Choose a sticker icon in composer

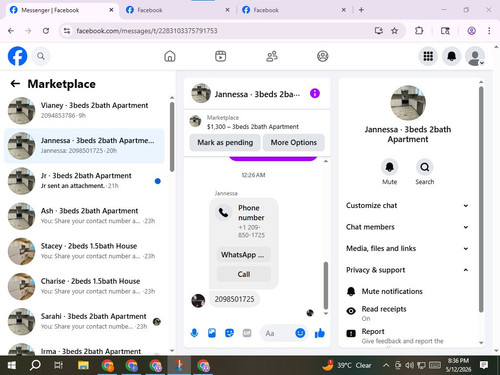229,333
